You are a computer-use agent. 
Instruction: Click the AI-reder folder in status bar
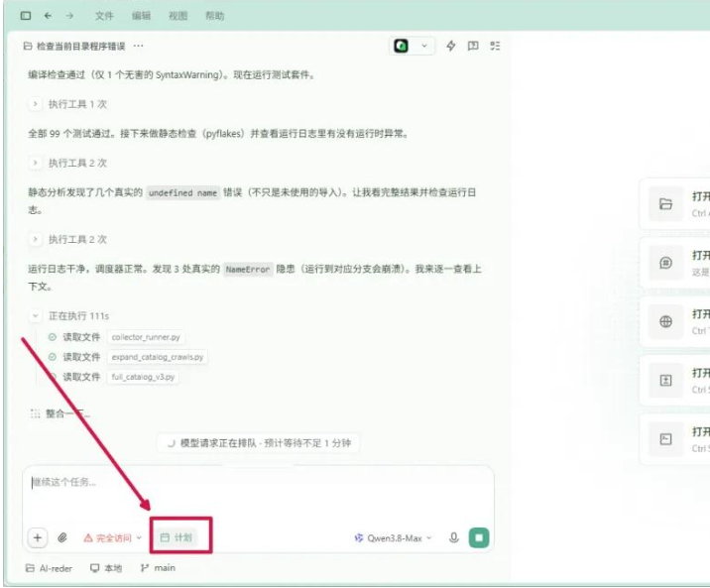tap(49, 568)
